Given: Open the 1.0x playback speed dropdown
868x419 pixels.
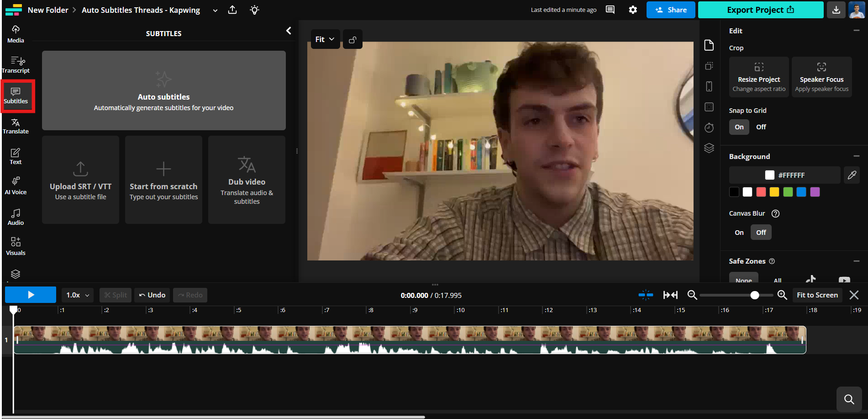Looking at the screenshot, I should point(77,295).
